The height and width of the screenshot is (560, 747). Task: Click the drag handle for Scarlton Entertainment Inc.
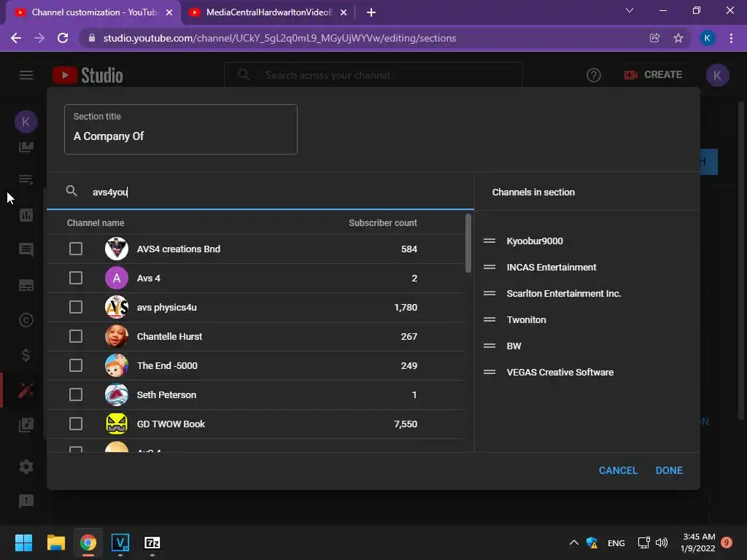point(489,293)
